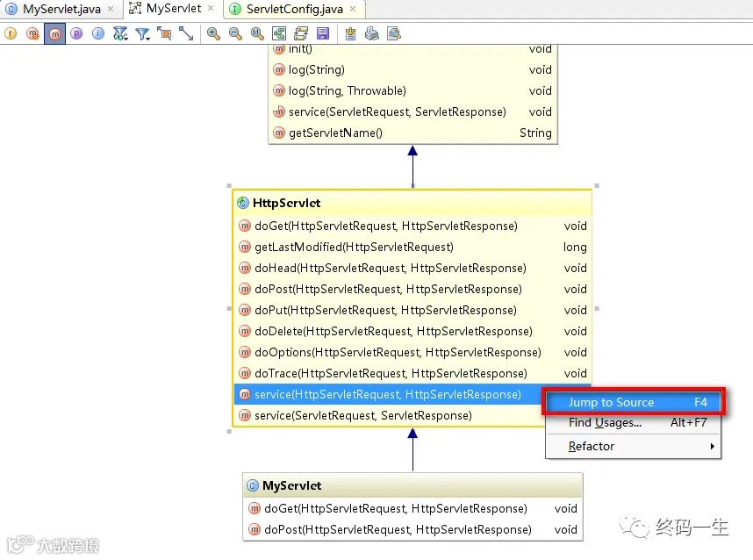Click method icon beside log(String)

[x=279, y=69]
